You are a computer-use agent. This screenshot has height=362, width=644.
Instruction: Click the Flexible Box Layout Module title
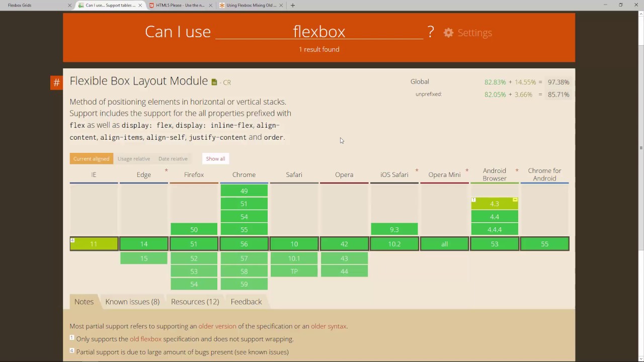[138, 81]
